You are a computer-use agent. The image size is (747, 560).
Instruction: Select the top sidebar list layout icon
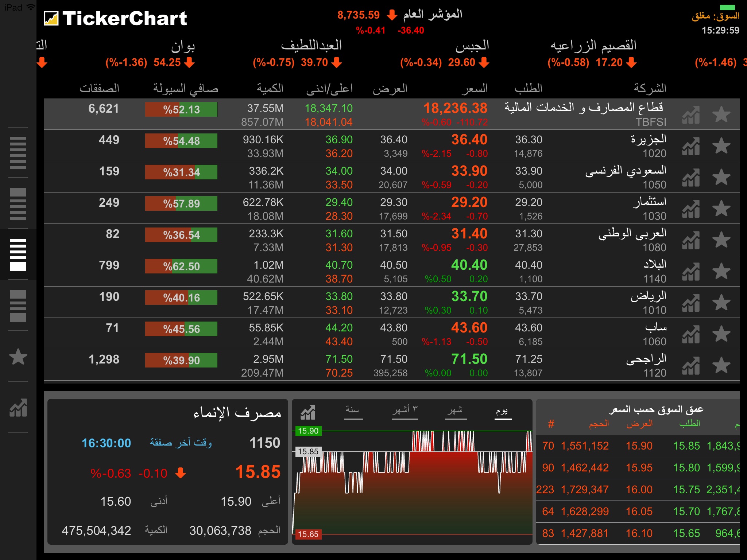coord(18,153)
